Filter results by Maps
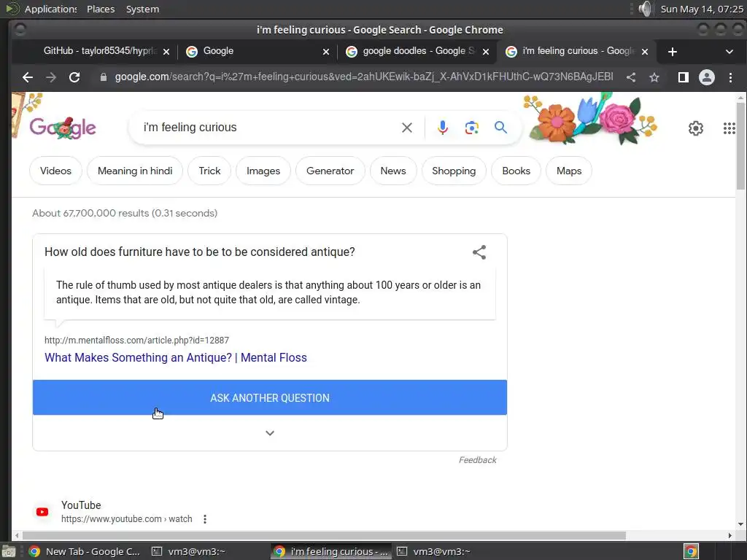The width and height of the screenshot is (747, 560). [569, 171]
